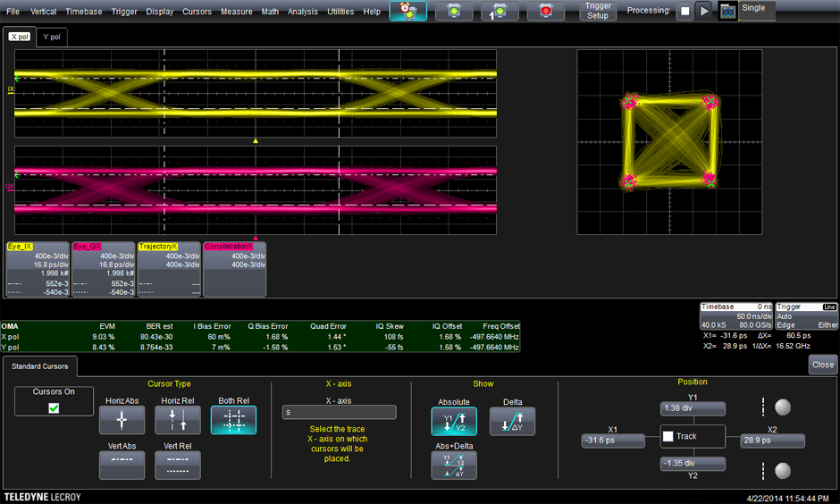Show Abs+Delta cursor readout
Viewport: 840px width, 504px height.
(x=454, y=464)
